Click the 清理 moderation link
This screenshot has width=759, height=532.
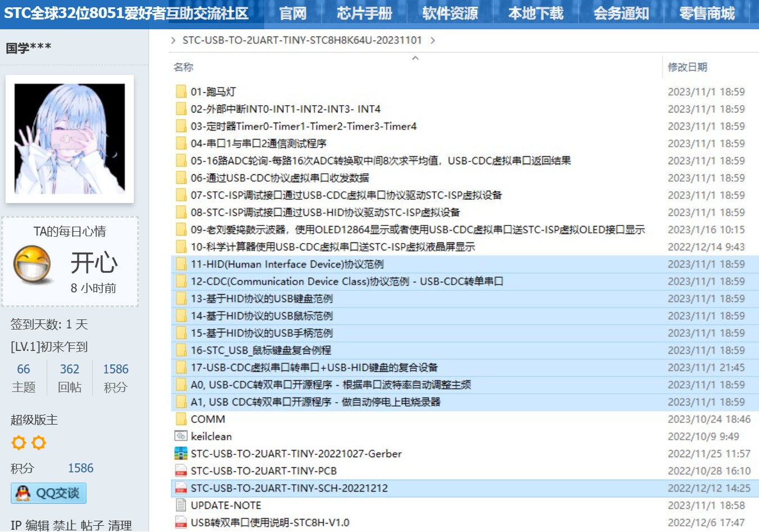click(x=120, y=525)
